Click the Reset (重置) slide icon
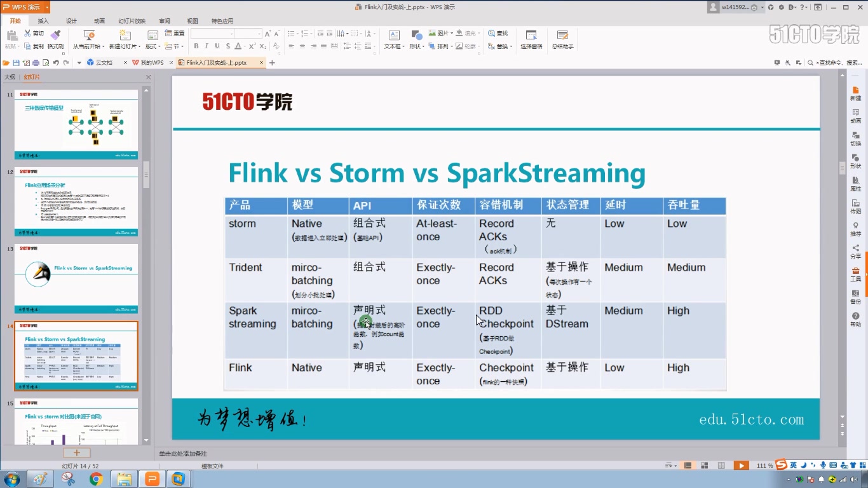Image resolution: width=868 pixels, height=488 pixels. [x=168, y=33]
